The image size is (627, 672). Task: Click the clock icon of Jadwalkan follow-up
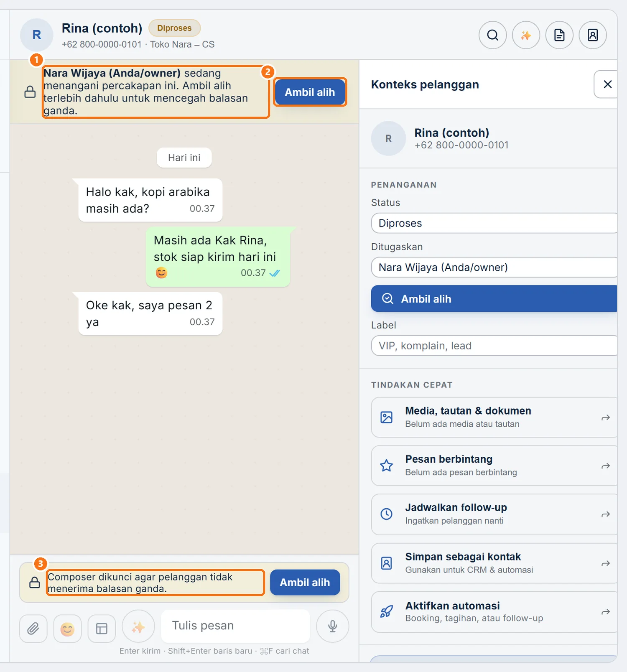pyautogui.click(x=387, y=514)
